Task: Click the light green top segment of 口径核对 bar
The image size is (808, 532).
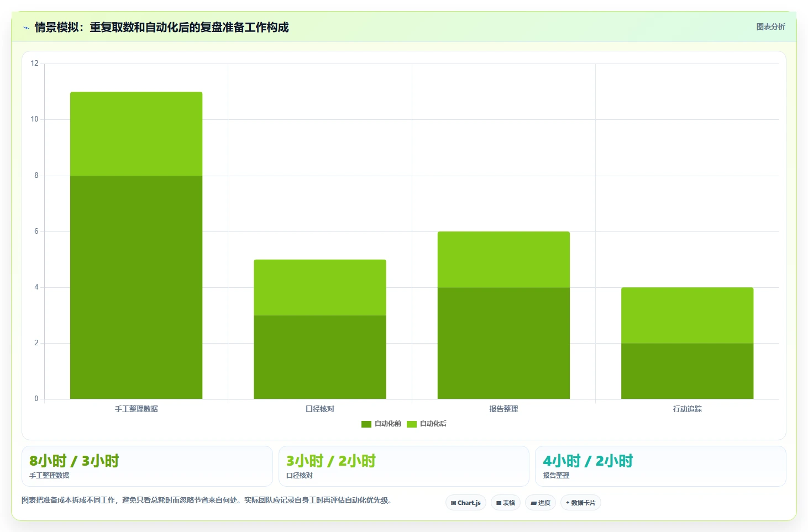Action: coord(320,287)
